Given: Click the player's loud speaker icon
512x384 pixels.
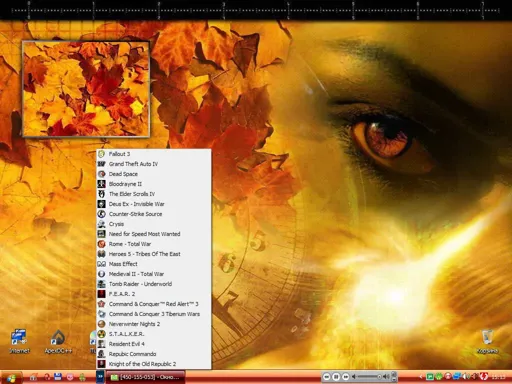Looking at the screenshot, I should [386, 377].
